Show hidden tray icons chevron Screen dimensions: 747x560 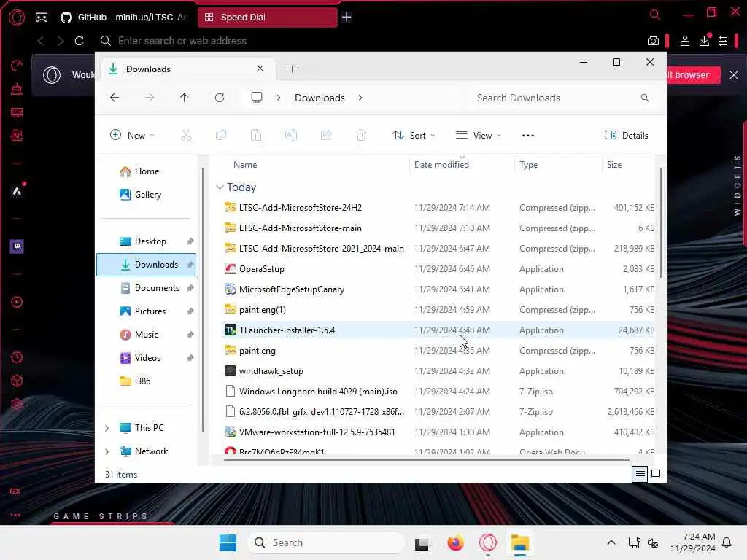pyautogui.click(x=611, y=542)
